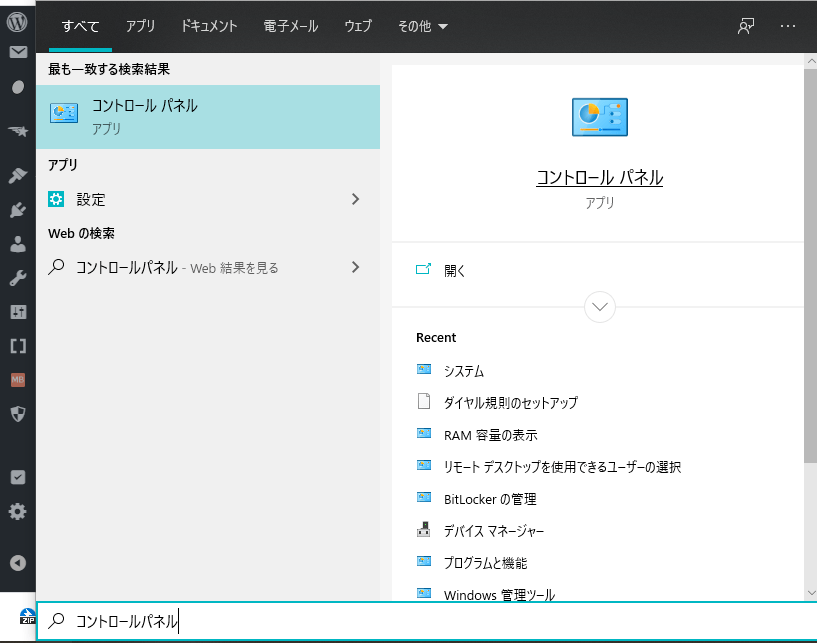Open the three-dots options menu
This screenshot has height=643, width=817.
point(788,26)
